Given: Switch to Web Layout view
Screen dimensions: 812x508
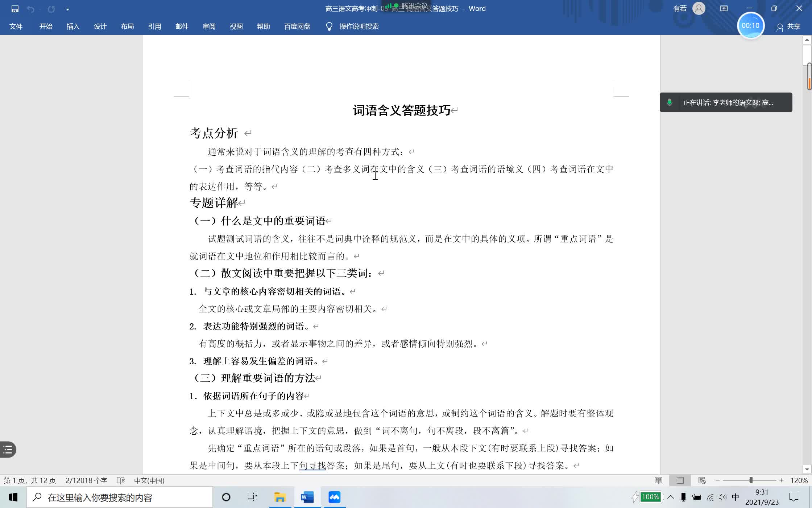Looking at the screenshot, I should click(x=702, y=480).
